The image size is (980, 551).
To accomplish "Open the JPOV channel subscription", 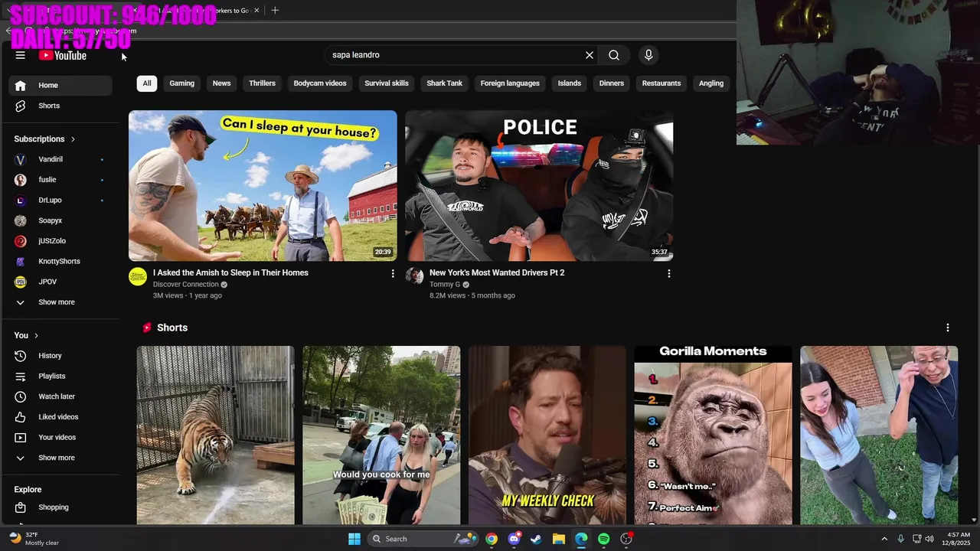I will (x=60, y=282).
